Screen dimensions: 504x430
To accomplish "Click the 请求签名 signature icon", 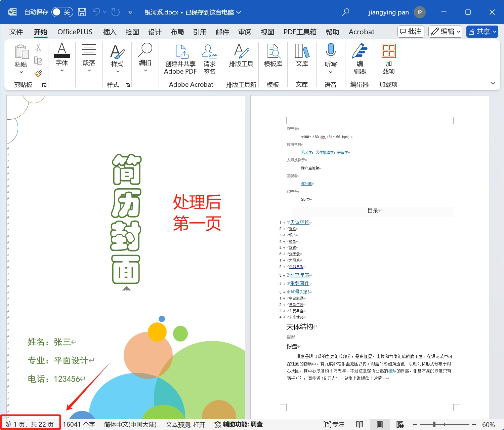I will point(209,59).
